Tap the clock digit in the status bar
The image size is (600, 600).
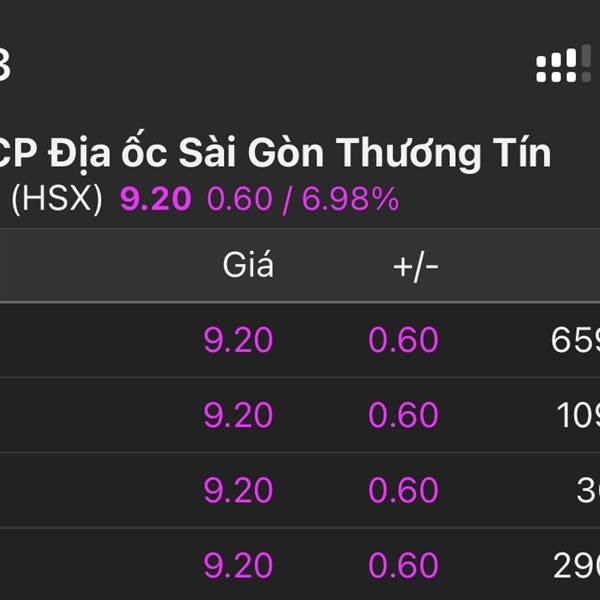point(5,64)
